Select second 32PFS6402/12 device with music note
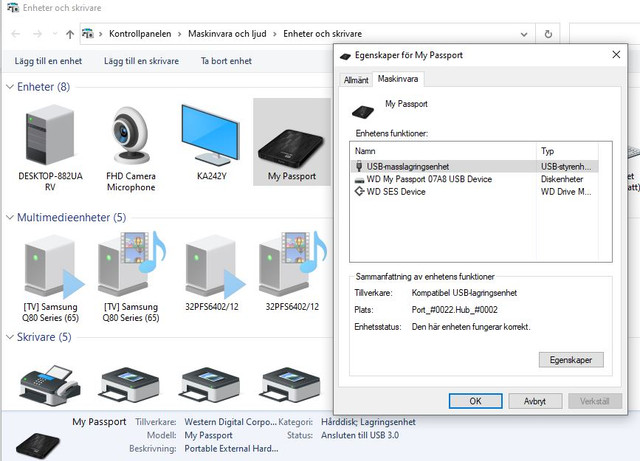The width and height of the screenshot is (640, 461). pyautogui.click(x=291, y=264)
